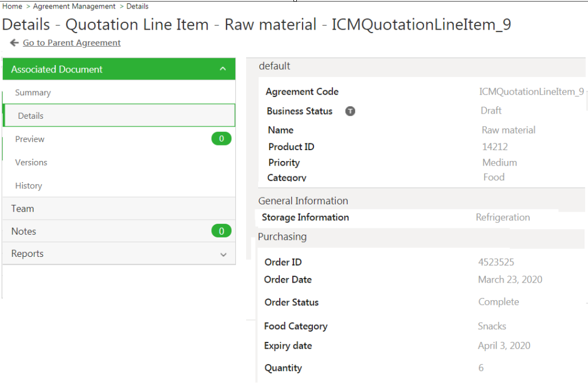Select the Details tab
588x383 pixels.
tap(31, 115)
